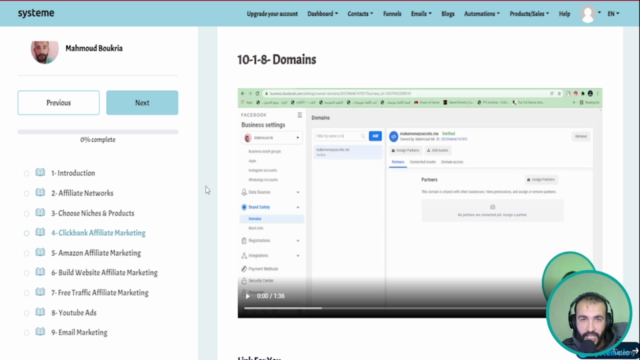Expand Registrations section in video

coord(298,241)
